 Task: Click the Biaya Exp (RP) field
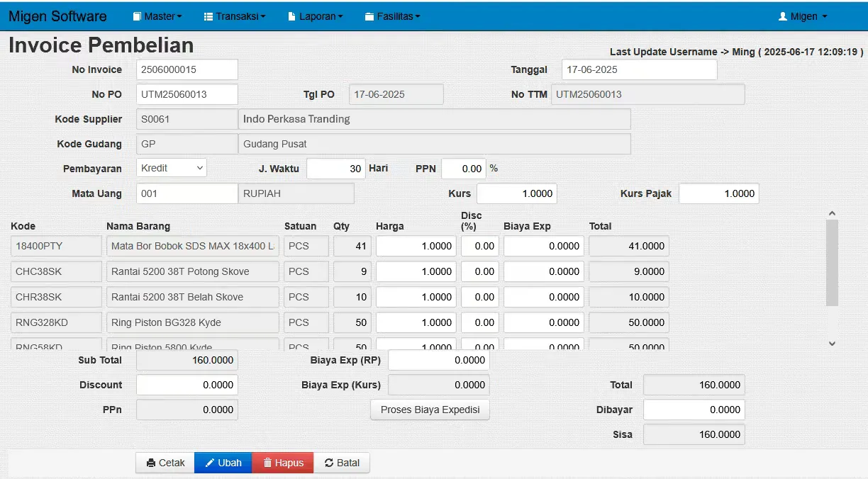pyautogui.click(x=439, y=360)
